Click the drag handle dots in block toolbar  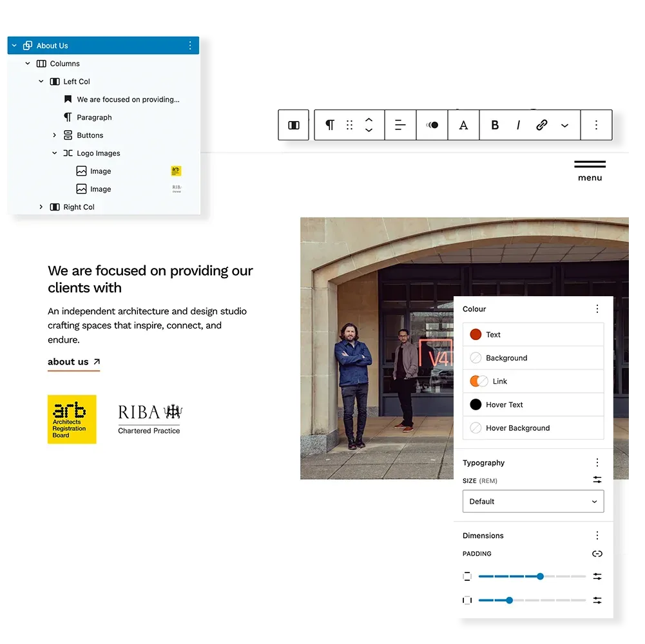pyautogui.click(x=349, y=125)
